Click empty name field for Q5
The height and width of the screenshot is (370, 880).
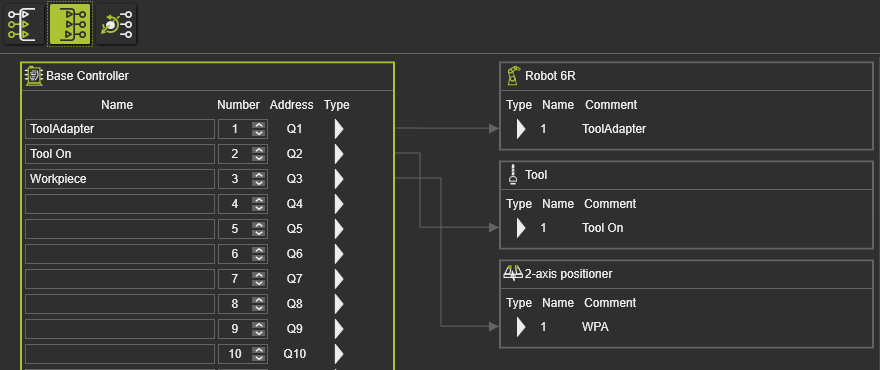(120, 229)
